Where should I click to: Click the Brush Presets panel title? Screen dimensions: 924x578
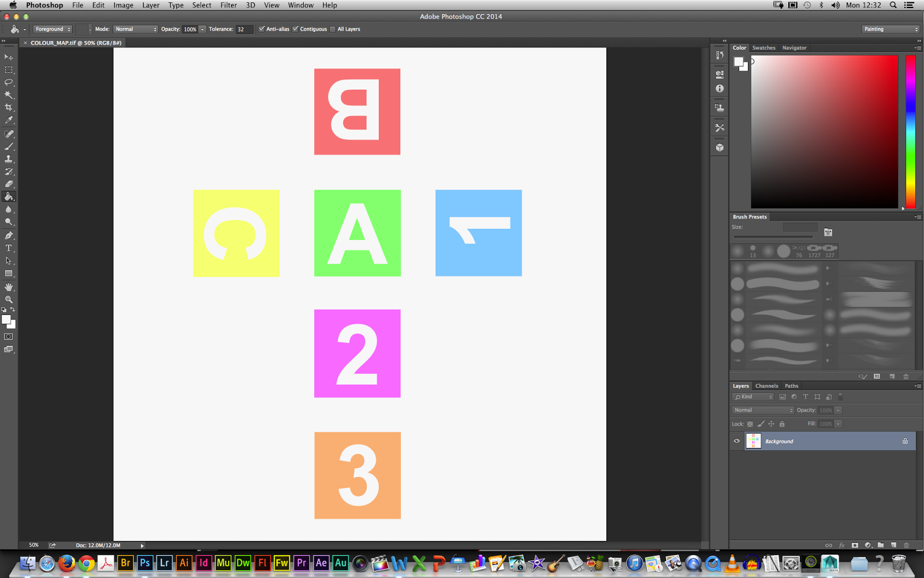[750, 217]
